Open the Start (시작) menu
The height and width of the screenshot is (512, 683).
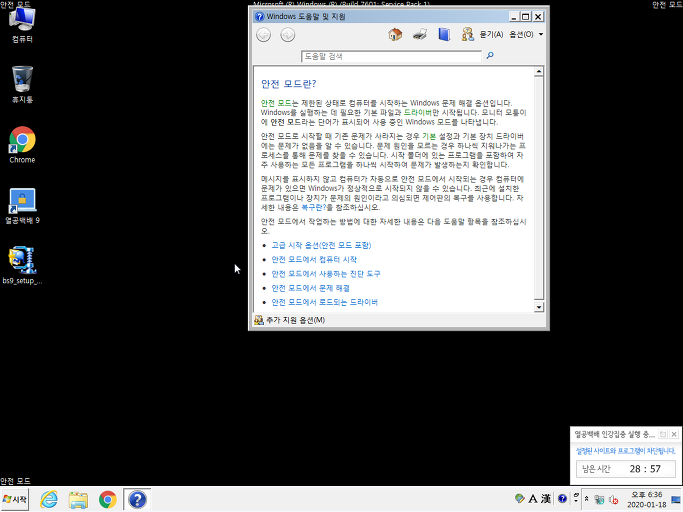point(15,499)
